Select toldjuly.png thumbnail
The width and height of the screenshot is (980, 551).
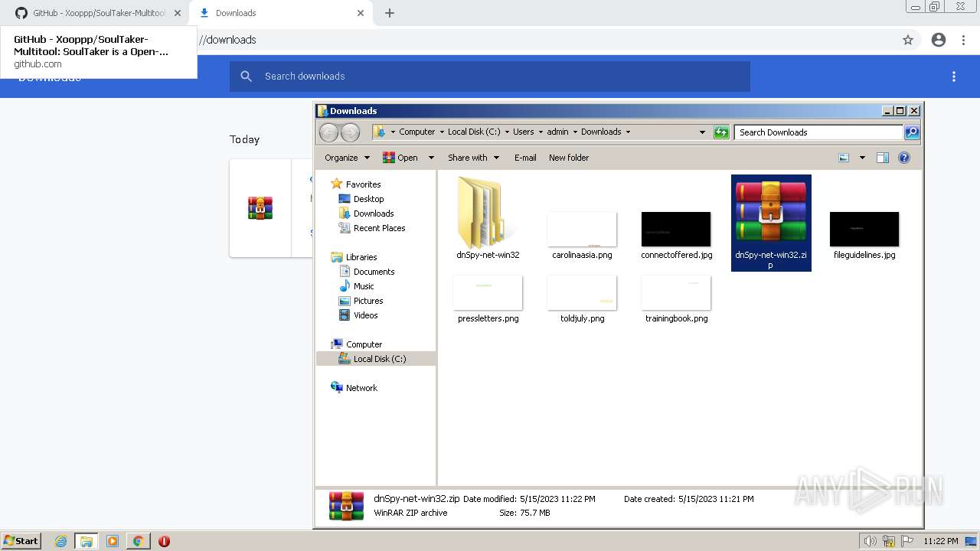tap(582, 292)
